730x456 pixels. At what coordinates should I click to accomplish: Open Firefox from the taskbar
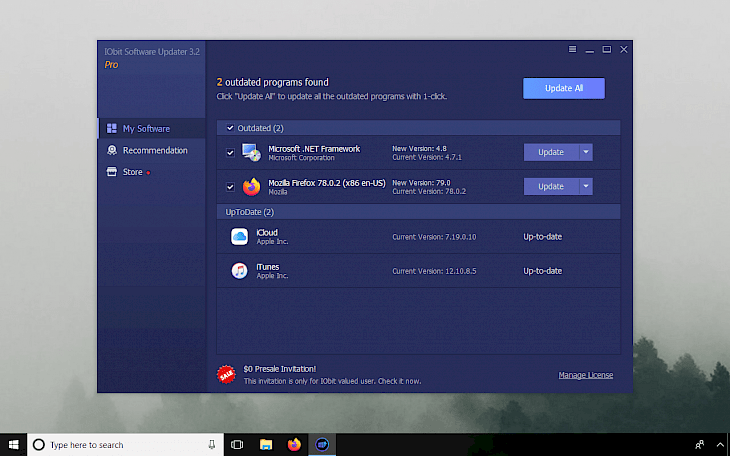click(x=294, y=445)
